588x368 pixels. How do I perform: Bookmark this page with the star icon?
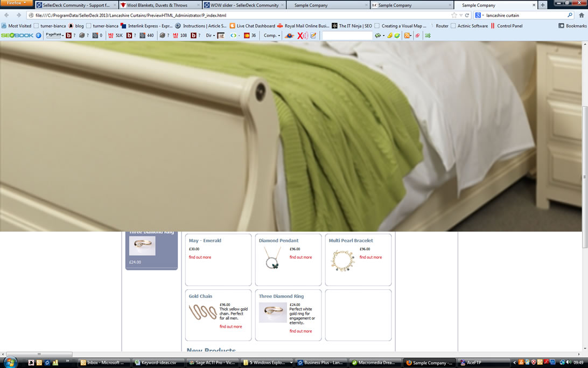coord(454,15)
